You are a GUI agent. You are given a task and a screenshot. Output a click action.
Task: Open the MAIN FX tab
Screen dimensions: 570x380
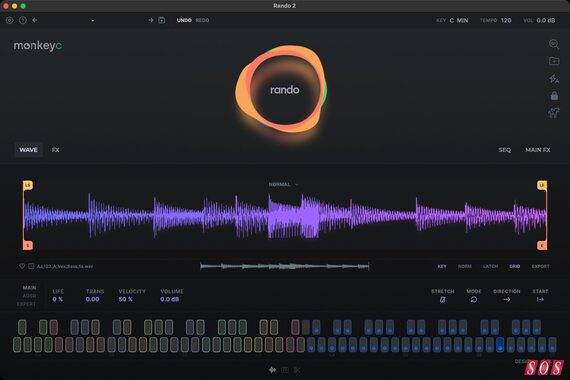538,150
